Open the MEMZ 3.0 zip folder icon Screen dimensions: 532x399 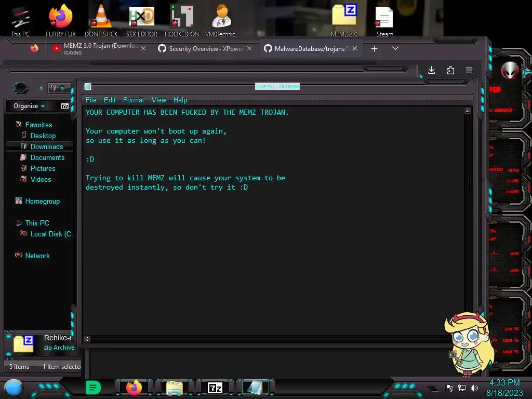344,19
